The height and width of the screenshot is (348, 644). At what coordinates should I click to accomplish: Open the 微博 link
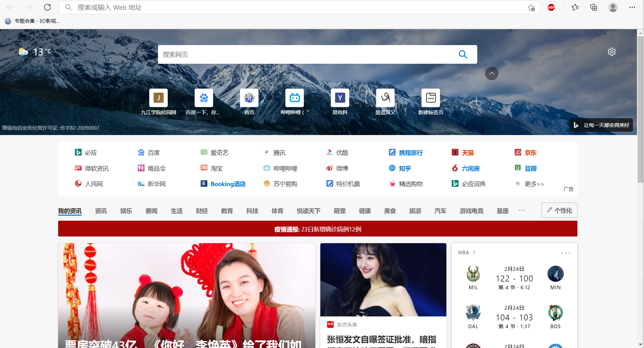pos(337,168)
